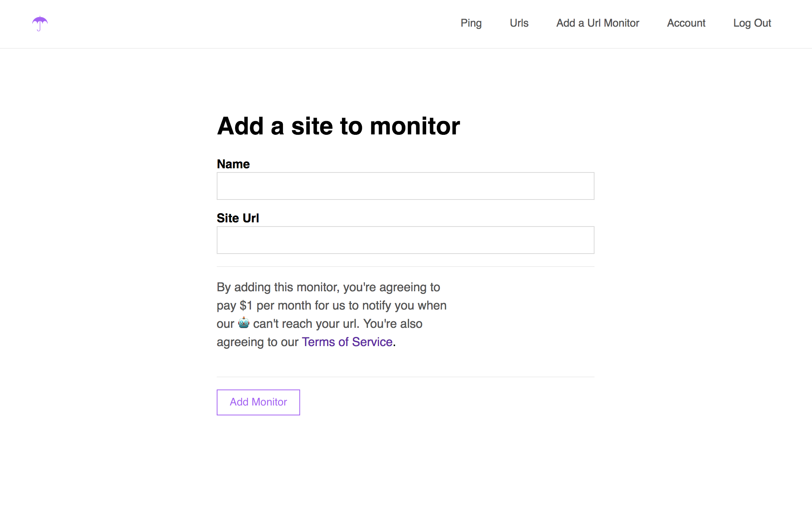
Task: Click the "Site Url" field label
Action: (x=237, y=218)
